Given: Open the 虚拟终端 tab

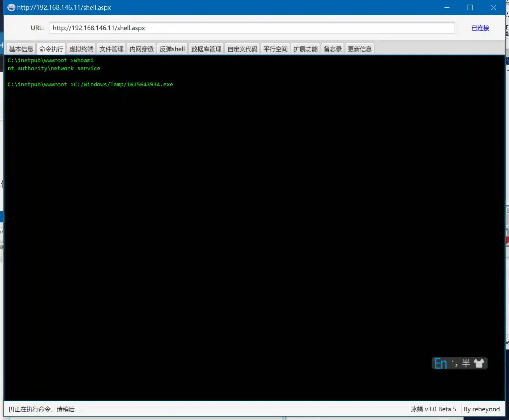Looking at the screenshot, I should click(81, 49).
